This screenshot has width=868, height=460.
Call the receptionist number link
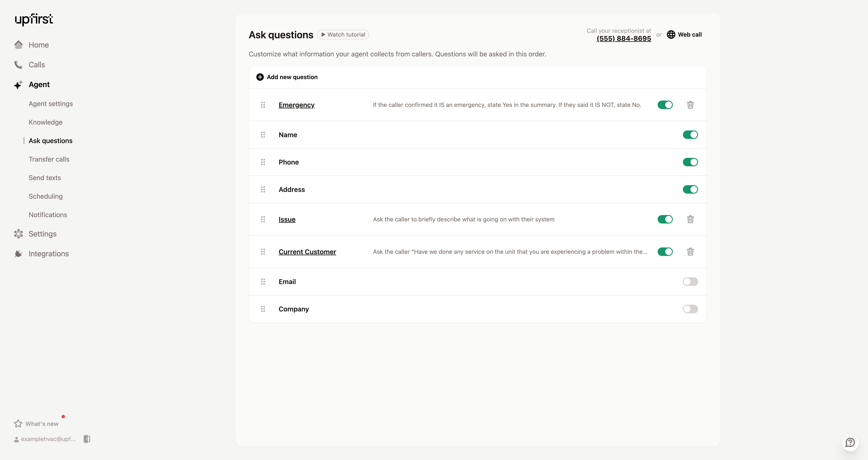pyautogui.click(x=623, y=38)
